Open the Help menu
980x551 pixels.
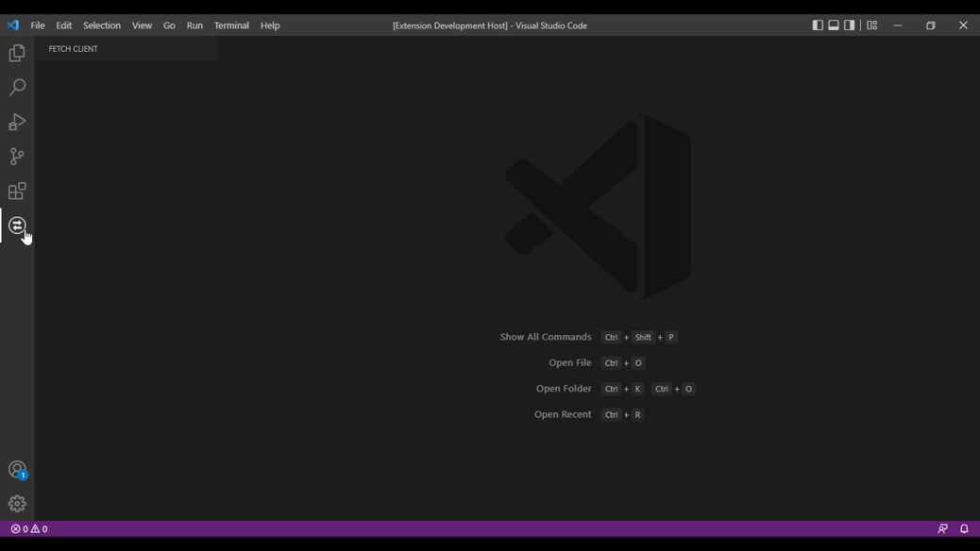point(270,25)
